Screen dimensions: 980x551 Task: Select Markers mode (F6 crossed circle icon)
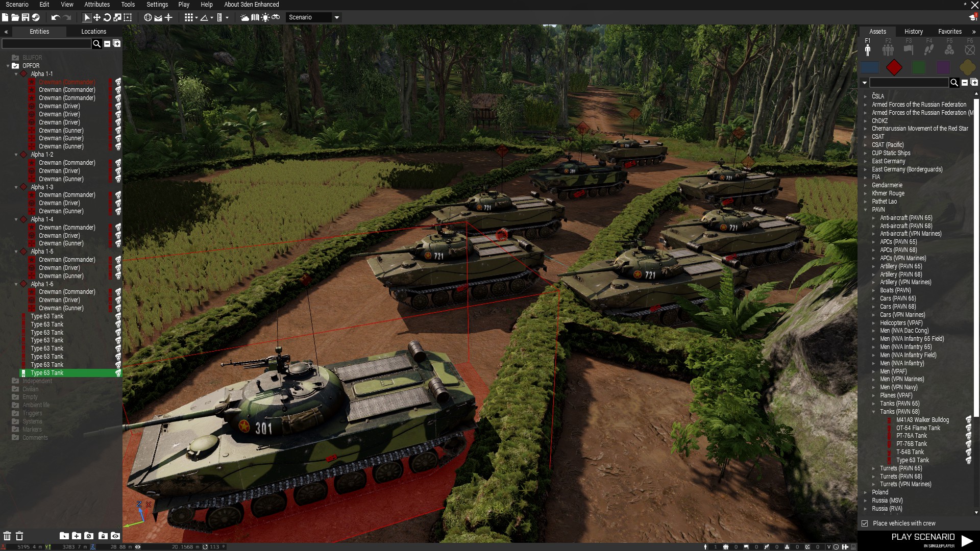point(970,49)
